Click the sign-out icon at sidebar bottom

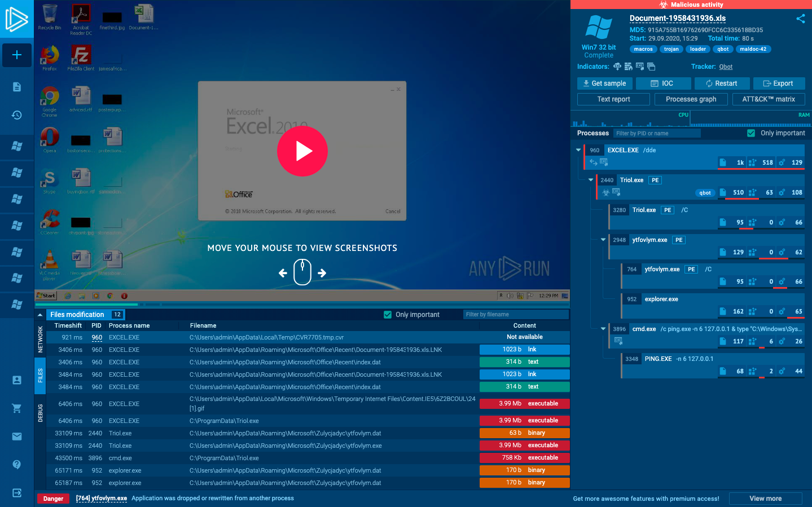(x=17, y=493)
